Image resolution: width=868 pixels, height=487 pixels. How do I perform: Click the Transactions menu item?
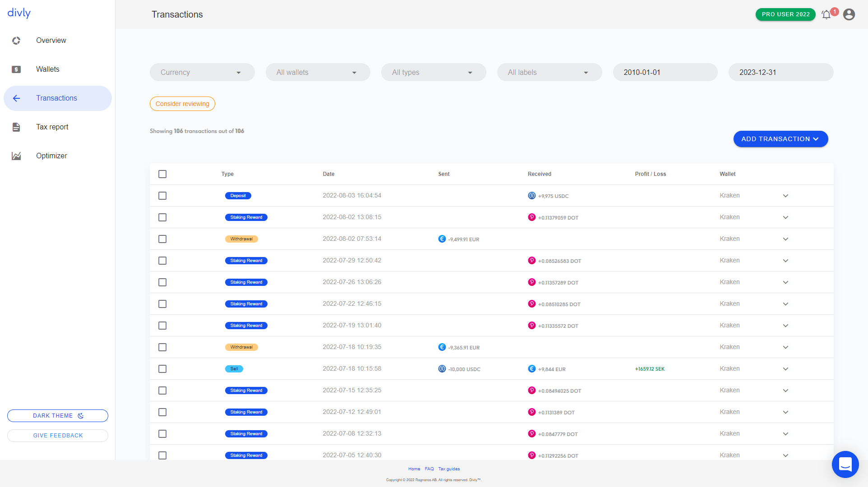(57, 98)
